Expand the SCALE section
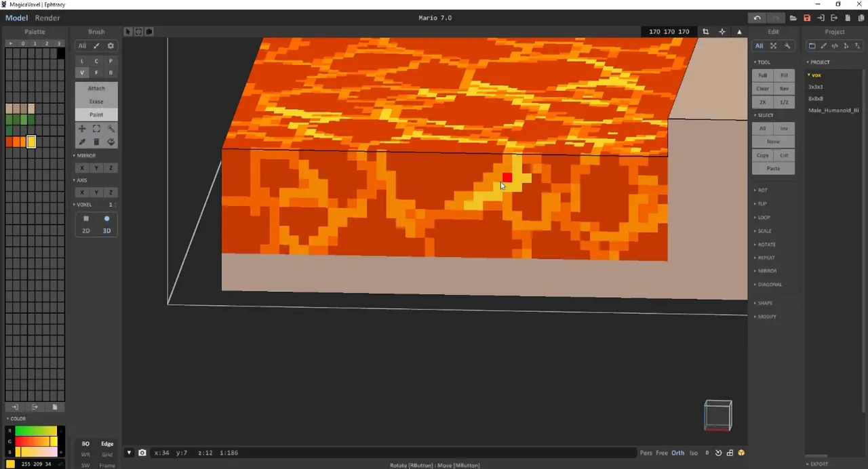The height and width of the screenshot is (469, 868). [763, 231]
